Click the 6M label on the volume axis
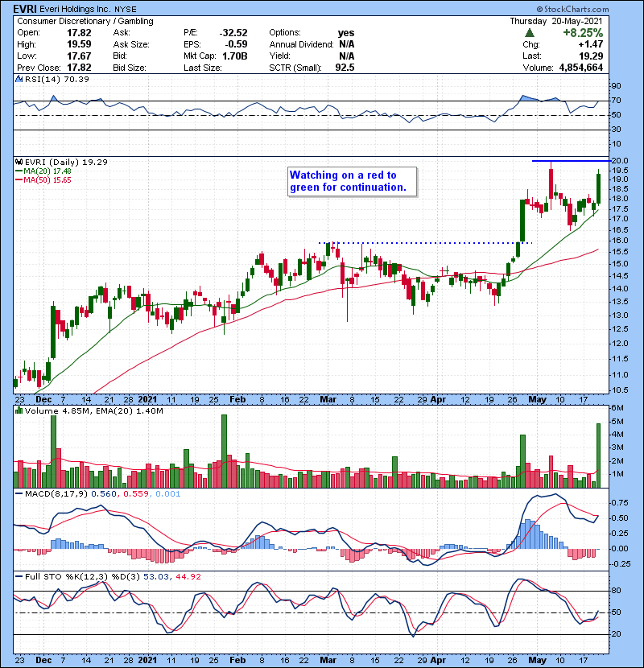The image size is (644, 668). pos(617,408)
